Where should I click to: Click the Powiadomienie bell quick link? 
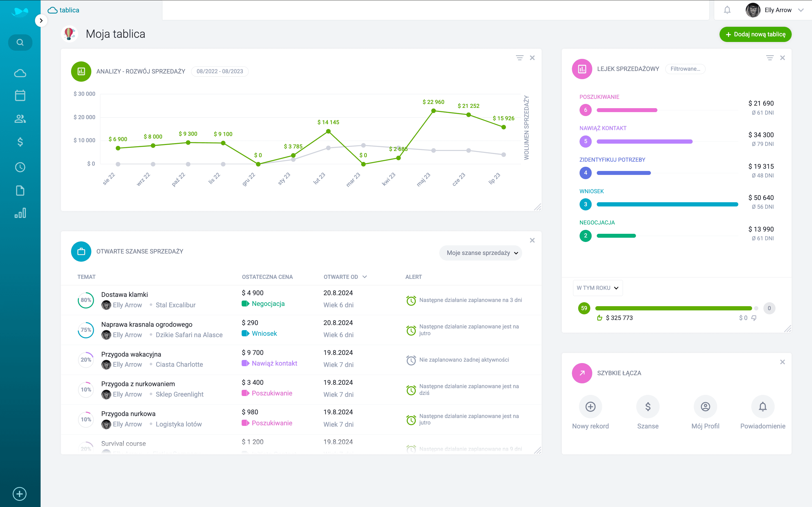(x=763, y=406)
